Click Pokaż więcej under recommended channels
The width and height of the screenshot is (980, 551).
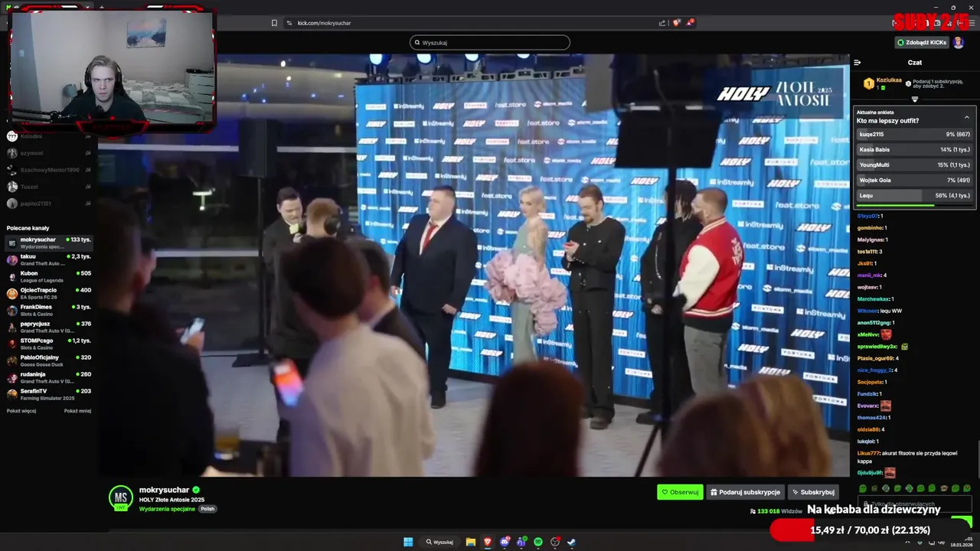point(21,411)
